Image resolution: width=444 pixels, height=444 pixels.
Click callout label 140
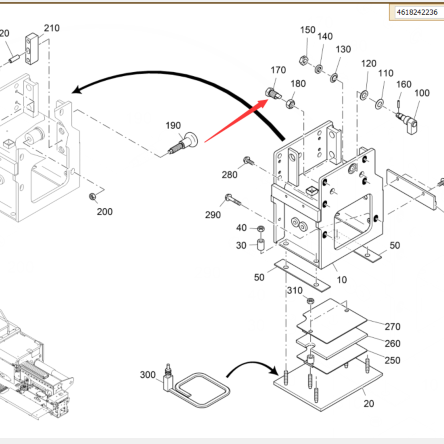pyautogui.click(x=325, y=36)
